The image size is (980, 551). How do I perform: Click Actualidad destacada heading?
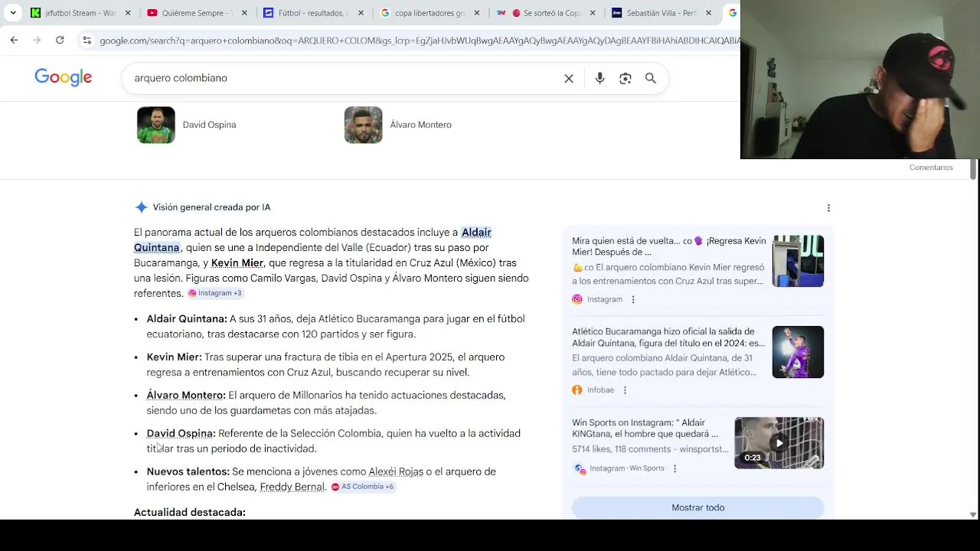point(190,512)
